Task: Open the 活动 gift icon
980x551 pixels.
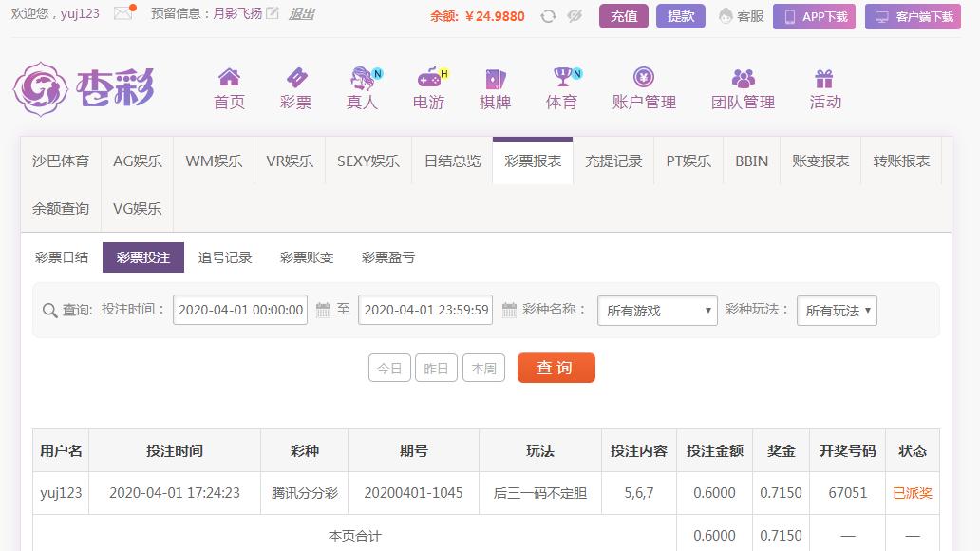Action: 824,79
